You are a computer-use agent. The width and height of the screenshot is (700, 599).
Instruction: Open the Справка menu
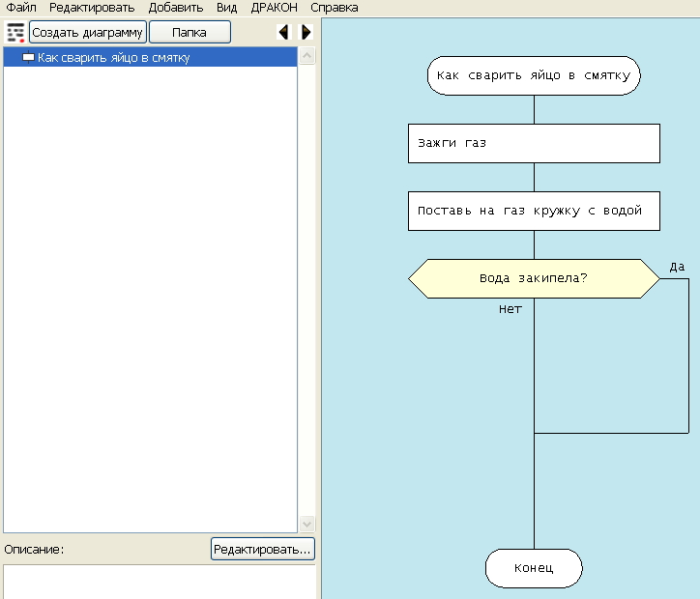(334, 8)
